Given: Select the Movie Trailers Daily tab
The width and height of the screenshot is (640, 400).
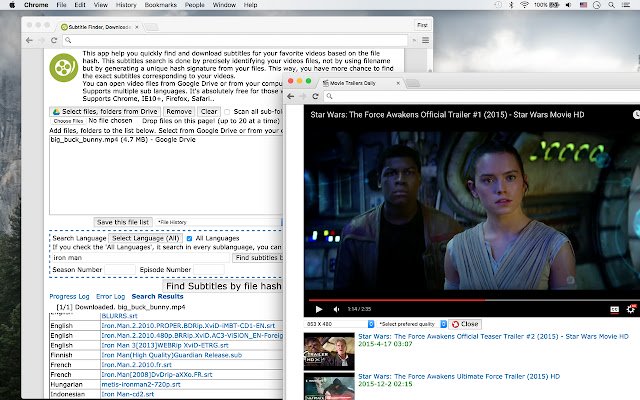Looking at the screenshot, I should pyautogui.click(x=359, y=83).
